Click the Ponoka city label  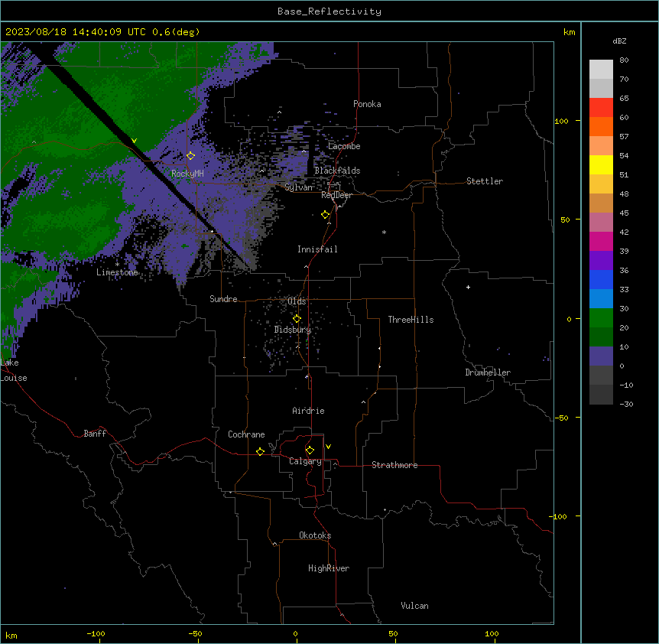(x=367, y=104)
